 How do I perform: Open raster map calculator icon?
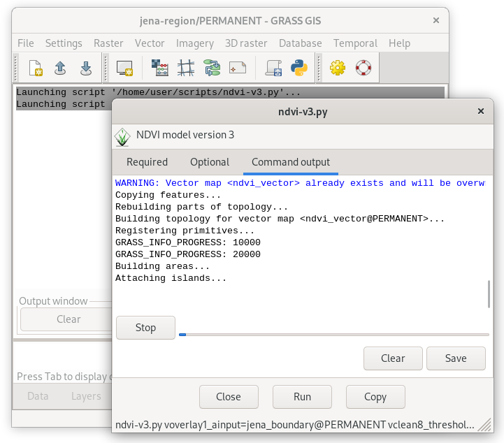click(x=160, y=68)
